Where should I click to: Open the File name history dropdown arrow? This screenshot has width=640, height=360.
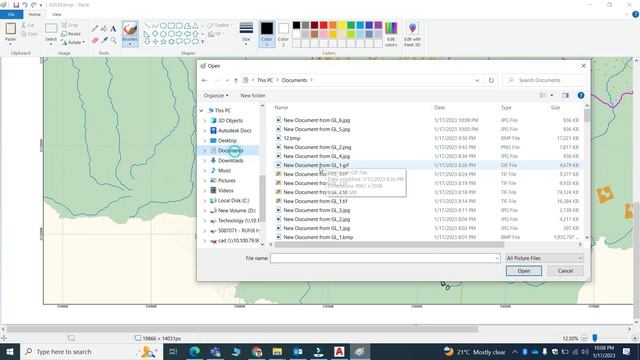(x=497, y=258)
